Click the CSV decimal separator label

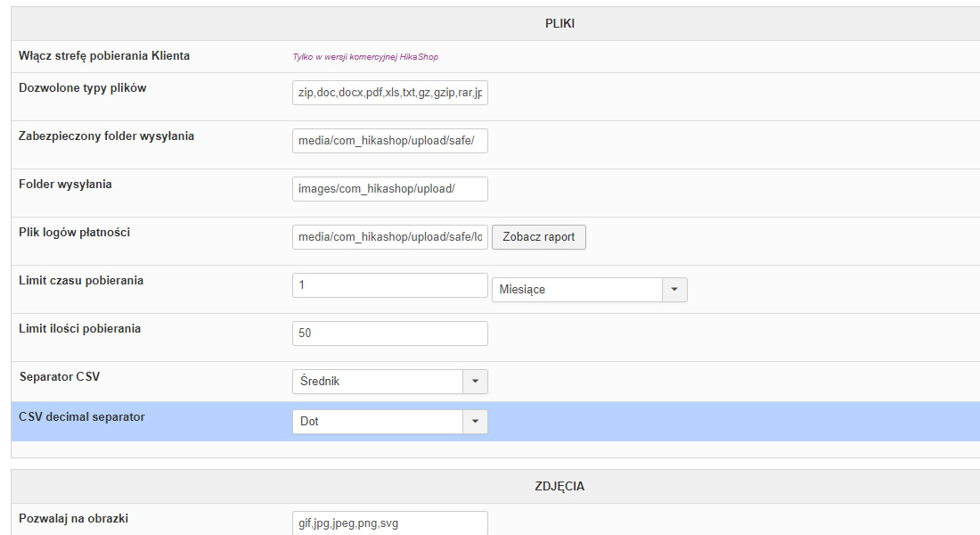82,416
